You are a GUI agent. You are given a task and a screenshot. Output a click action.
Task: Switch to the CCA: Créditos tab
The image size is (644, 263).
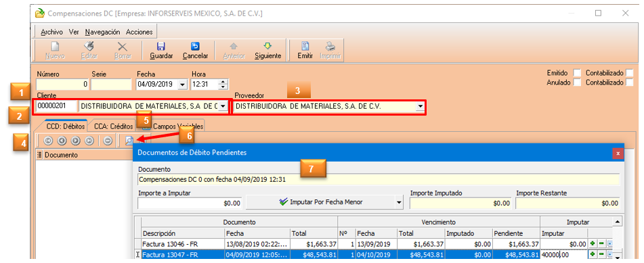click(x=113, y=126)
